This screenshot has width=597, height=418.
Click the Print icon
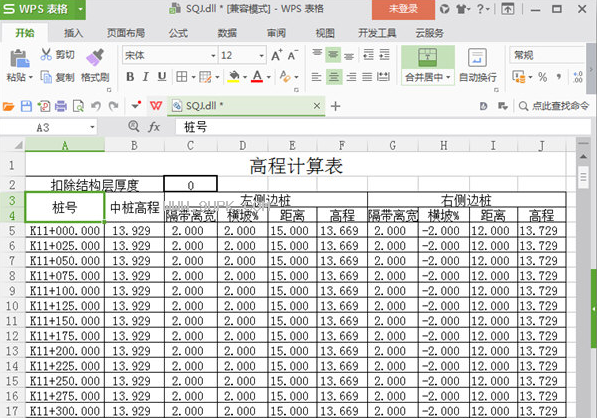click(61, 106)
